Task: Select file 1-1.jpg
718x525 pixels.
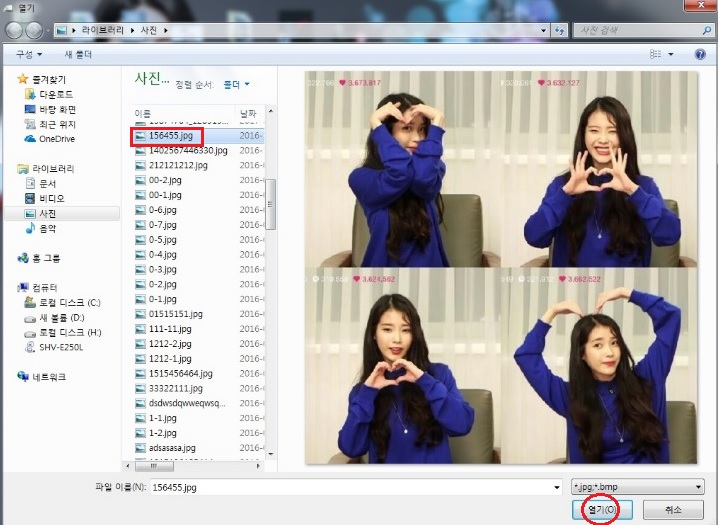Action: tap(163, 418)
